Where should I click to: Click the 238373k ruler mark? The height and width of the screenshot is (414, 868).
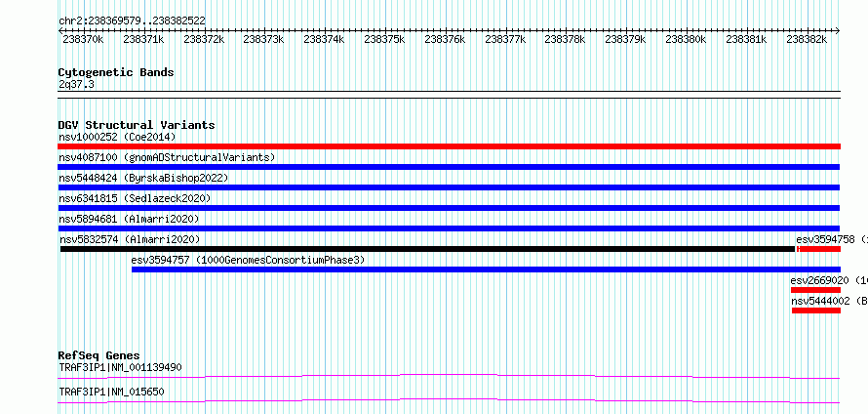(263, 39)
